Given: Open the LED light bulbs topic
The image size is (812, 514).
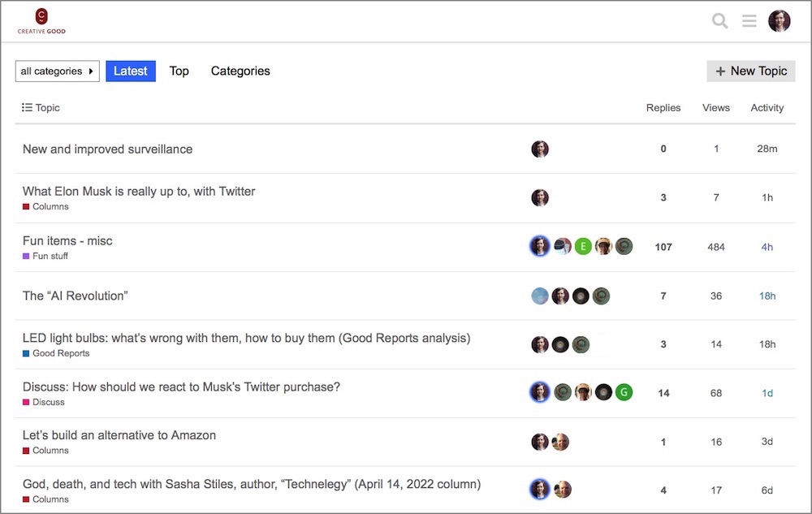Looking at the screenshot, I should [x=247, y=338].
